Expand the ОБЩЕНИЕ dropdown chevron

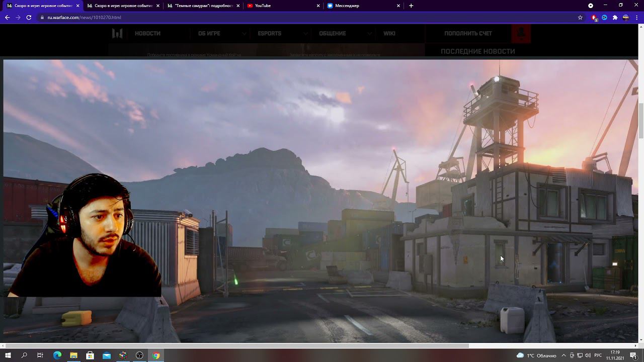(x=370, y=33)
